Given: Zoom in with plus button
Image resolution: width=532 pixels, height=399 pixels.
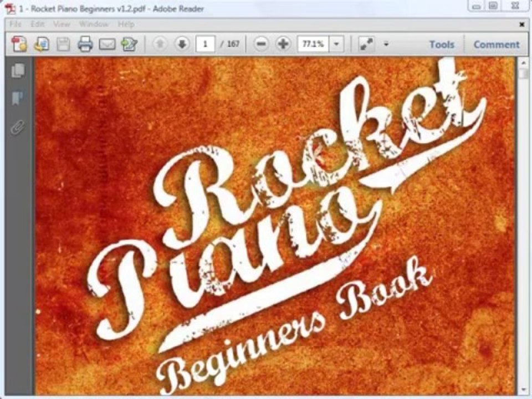Looking at the screenshot, I should [283, 44].
